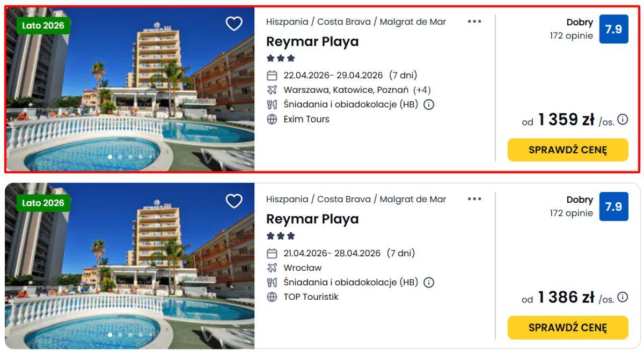
Task: Select second carousel dot on first hotel photo
Action: tap(120, 157)
